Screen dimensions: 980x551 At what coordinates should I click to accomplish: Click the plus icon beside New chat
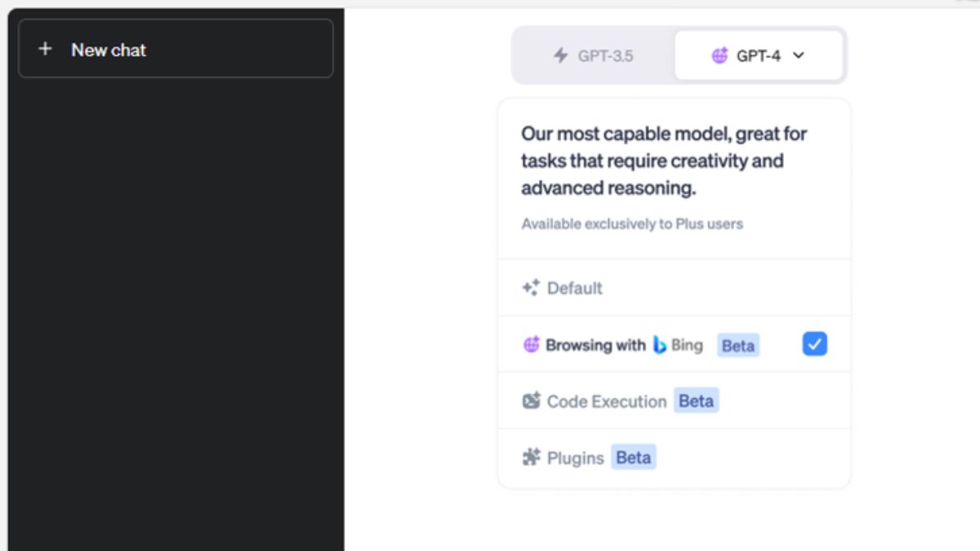45,49
